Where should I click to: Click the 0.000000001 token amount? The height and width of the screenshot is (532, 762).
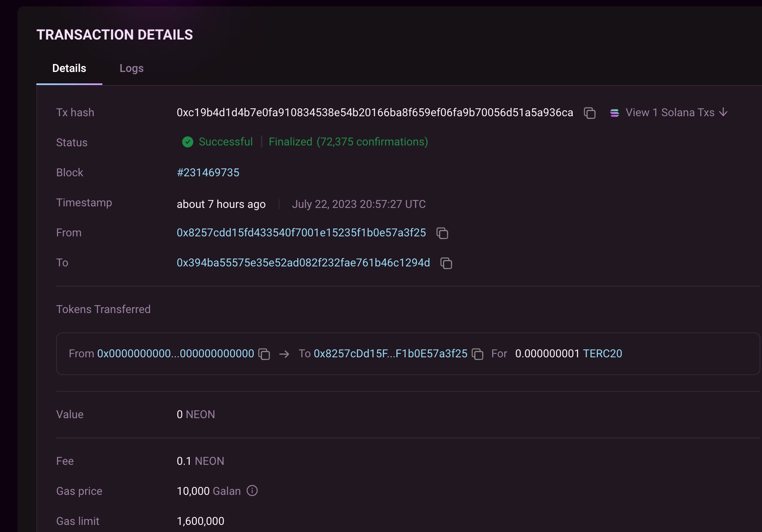point(547,354)
